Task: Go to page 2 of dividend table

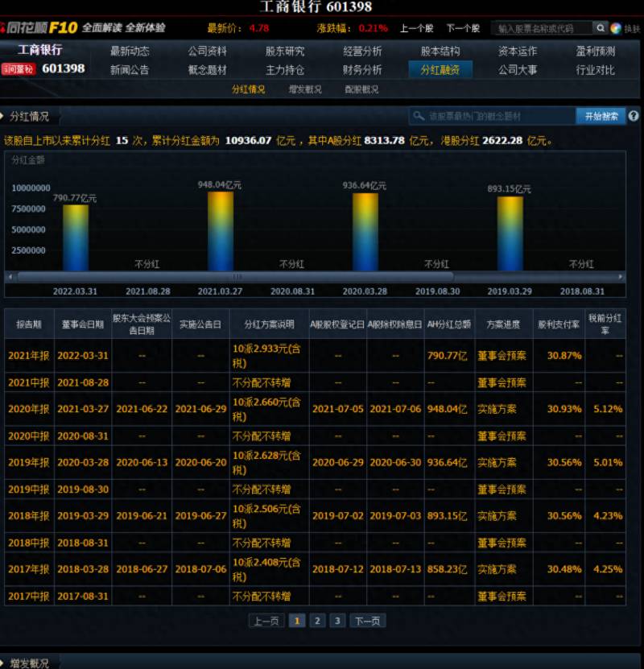Action: 317,621
